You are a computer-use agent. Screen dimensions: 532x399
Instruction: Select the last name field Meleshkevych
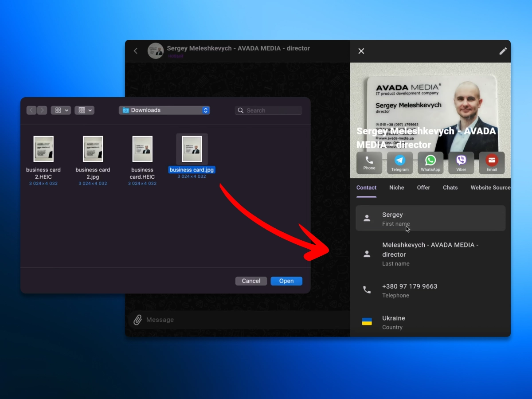pos(430,254)
